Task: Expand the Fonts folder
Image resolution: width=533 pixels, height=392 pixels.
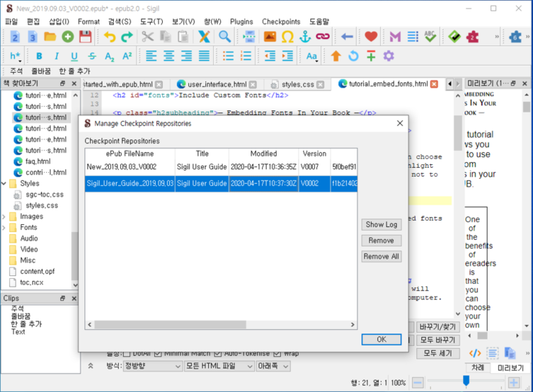Action: pyautogui.click(x=4, y=228)
